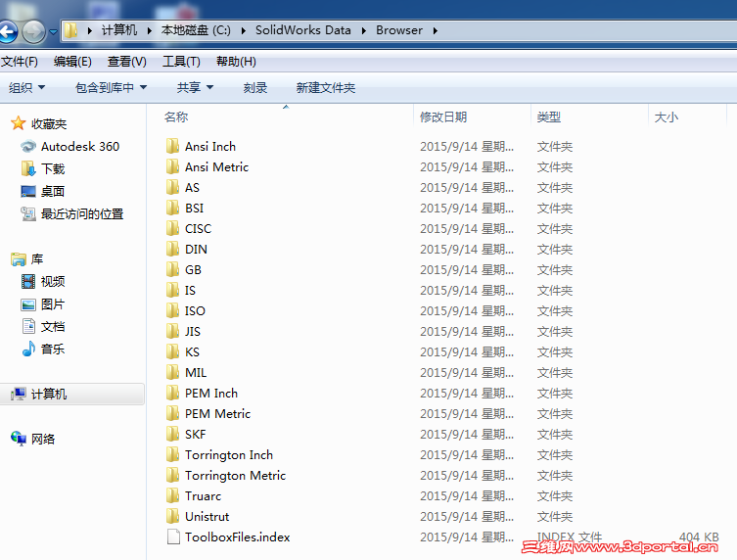Image resolution: width=737 pixels, height=560 pixels.
Task: Select the KS folder name
Action: click(192, 352)
